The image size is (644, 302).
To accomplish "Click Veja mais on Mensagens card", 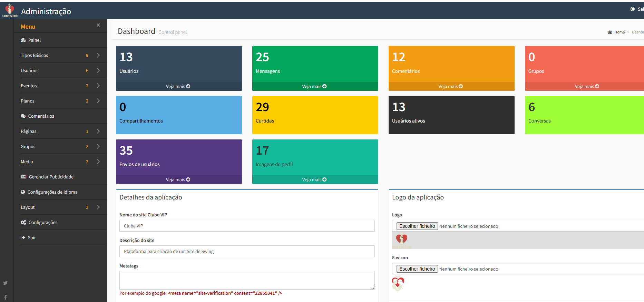I will [x=314, y=87].
